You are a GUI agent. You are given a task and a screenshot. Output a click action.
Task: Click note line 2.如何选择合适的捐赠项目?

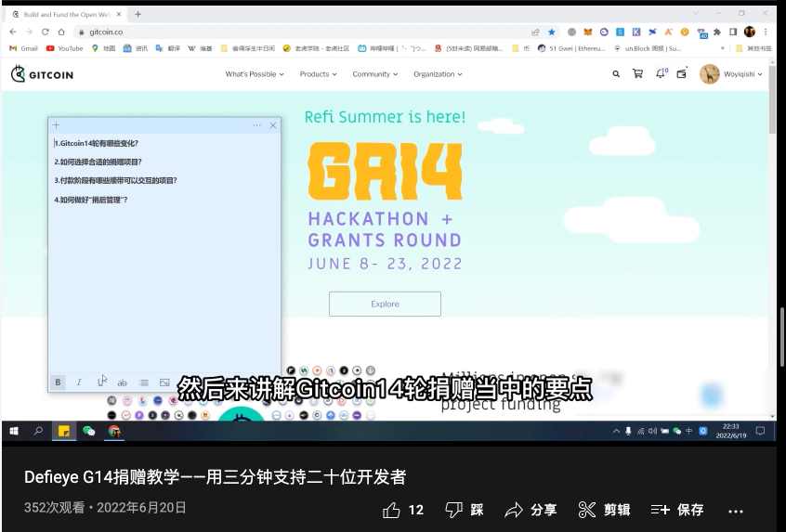(x=98, y=162)
